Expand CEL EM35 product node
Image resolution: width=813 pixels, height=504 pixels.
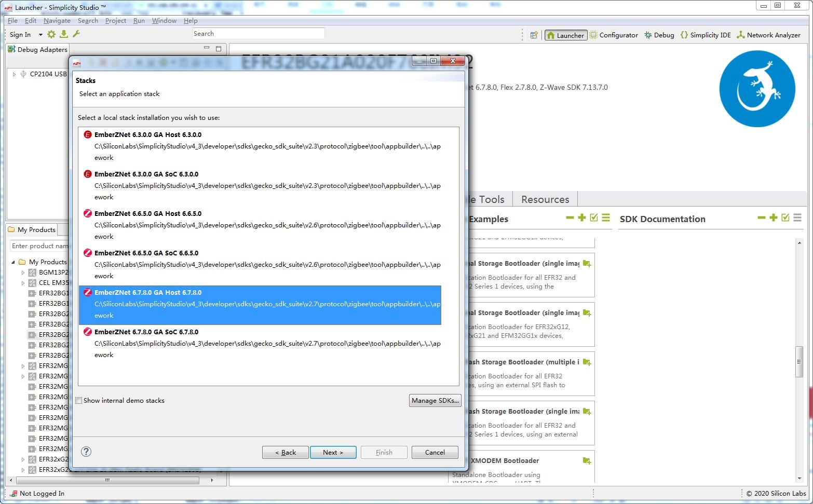(x=23, y=283)
